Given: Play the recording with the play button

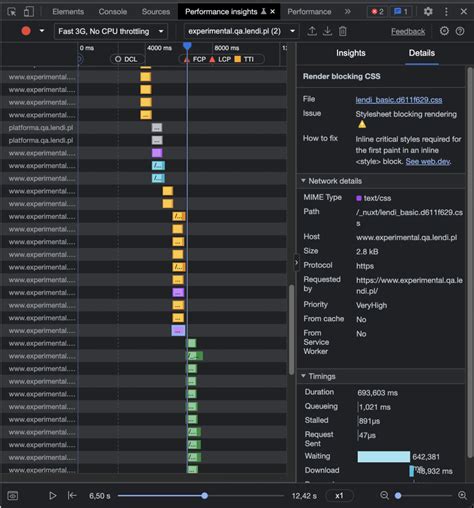Looking at the screenshot, I should click(x=52, y=496).
